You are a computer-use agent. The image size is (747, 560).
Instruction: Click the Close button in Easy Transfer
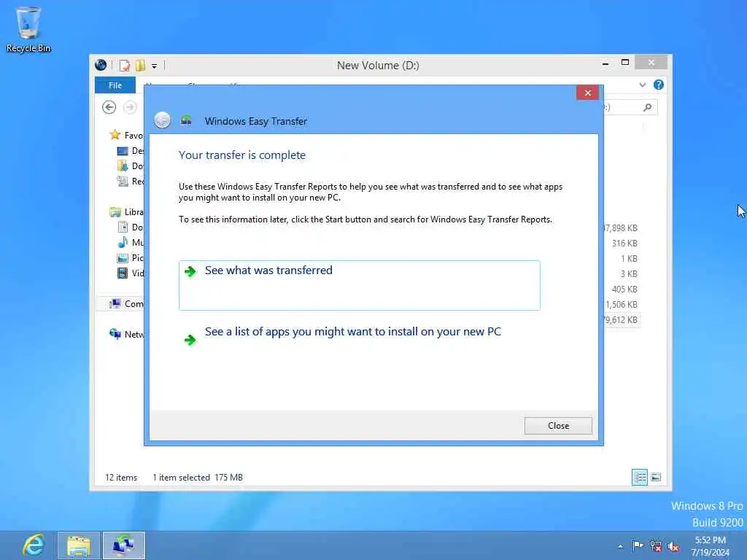(x=558, y=426)
